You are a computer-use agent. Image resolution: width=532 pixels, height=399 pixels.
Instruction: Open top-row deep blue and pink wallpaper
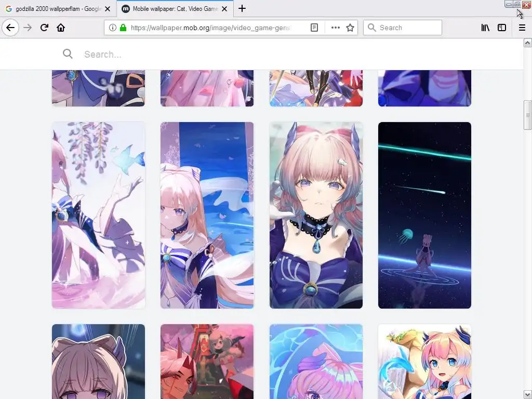[x=424, y=88]
